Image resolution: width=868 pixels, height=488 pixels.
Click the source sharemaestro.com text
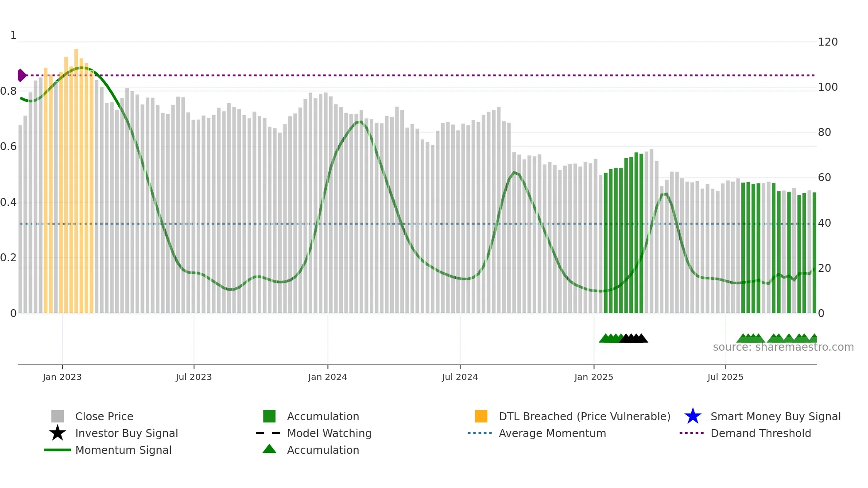783,347
